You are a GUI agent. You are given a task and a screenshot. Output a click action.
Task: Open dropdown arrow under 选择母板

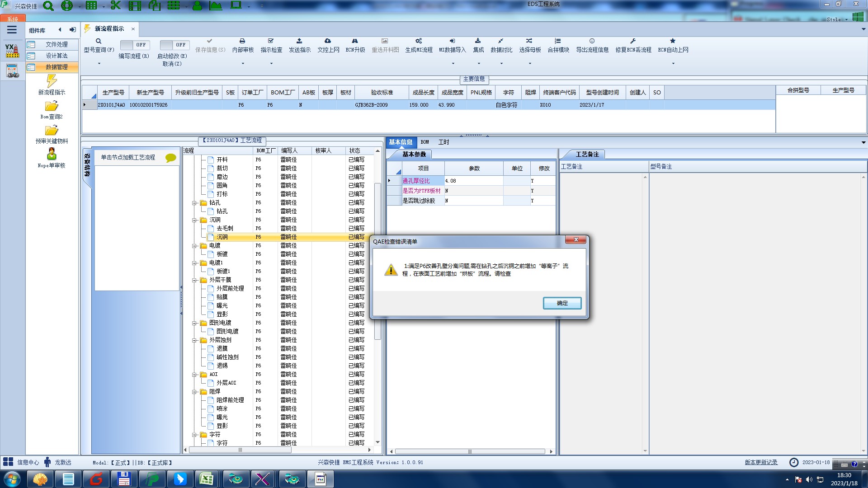[x=530, y=64]
